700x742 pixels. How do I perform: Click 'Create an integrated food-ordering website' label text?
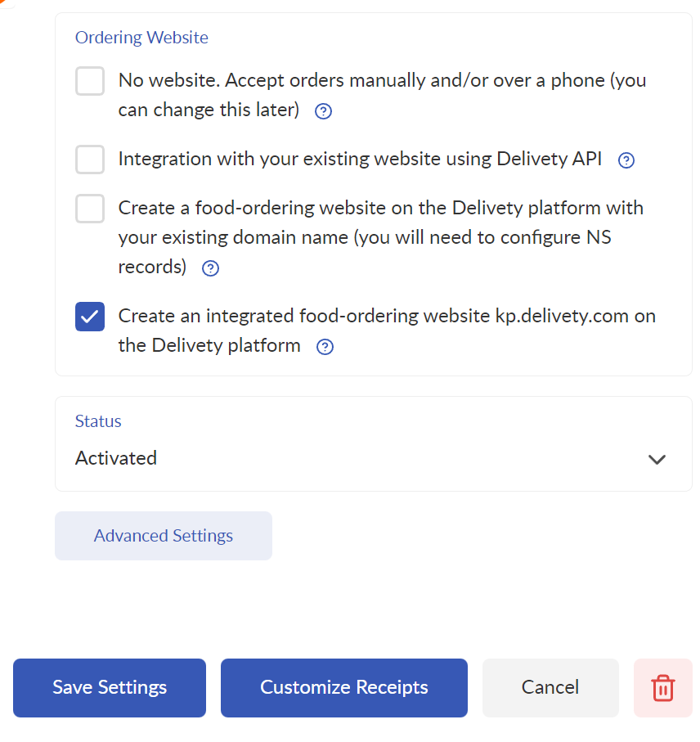(387, 331)
